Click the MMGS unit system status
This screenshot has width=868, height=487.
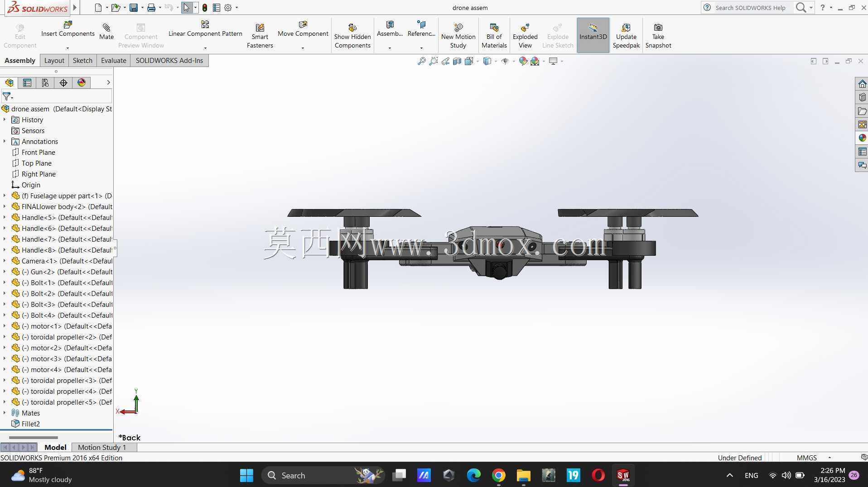[806, 458]
